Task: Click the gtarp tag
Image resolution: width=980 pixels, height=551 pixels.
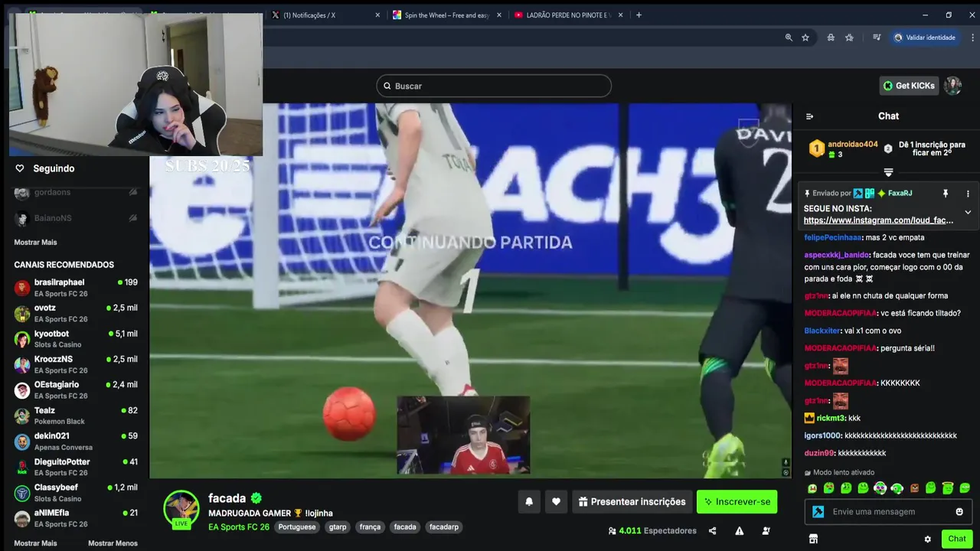Action: [x=338, y=527]
